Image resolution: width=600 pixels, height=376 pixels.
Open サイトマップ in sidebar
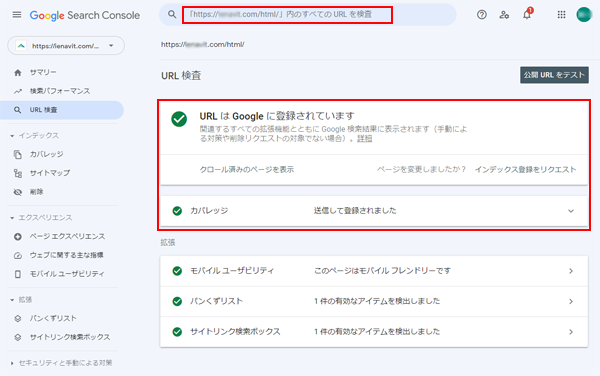pos(50,173)
